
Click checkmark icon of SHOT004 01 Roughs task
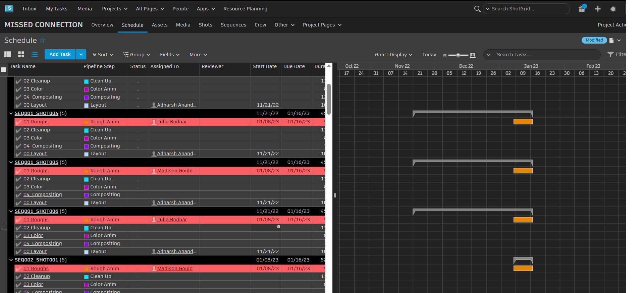[18, 122]
